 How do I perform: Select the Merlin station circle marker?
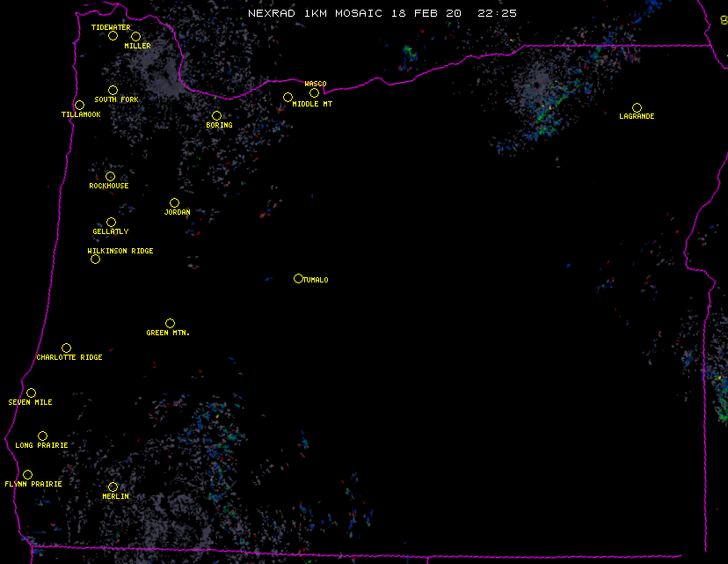pyautogui.click(x=113, y=487)
